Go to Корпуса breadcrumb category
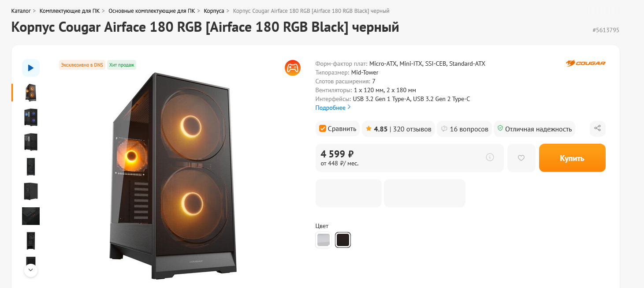This screenshot has width=644, height=288. coord(214,11)
